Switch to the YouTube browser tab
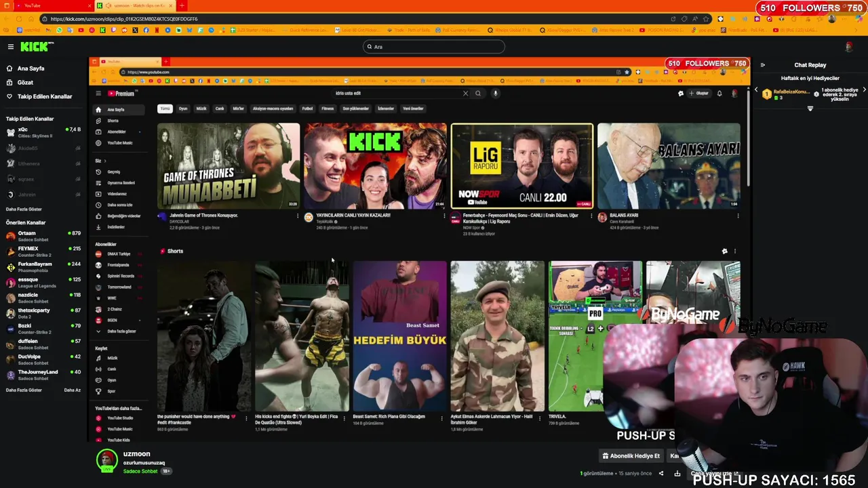This screenshot has width=868, height=488. (x=56, y=5)
